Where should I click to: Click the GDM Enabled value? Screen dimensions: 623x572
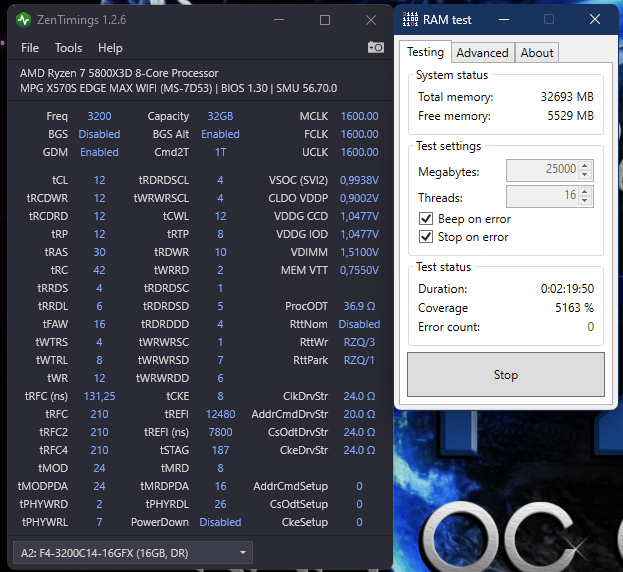[99, 152]
